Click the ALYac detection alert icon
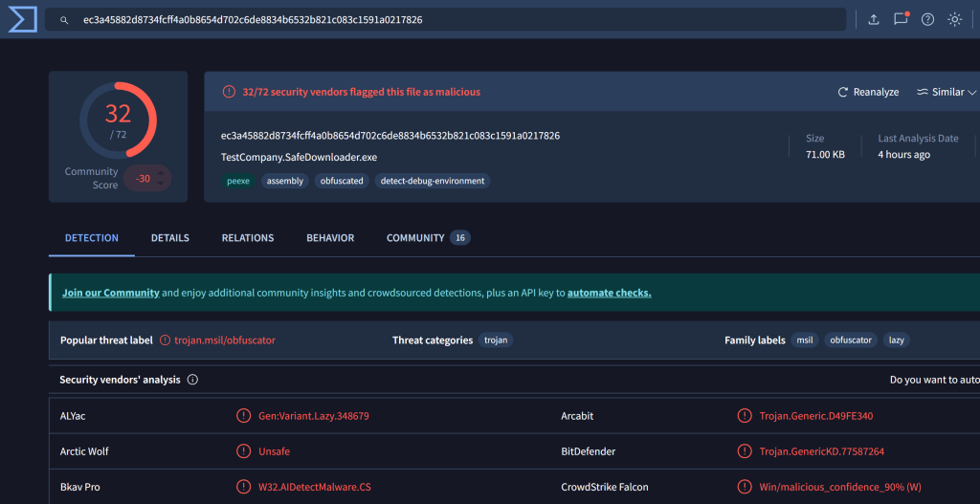Screen dimensions: 980x504 [242, 416]
